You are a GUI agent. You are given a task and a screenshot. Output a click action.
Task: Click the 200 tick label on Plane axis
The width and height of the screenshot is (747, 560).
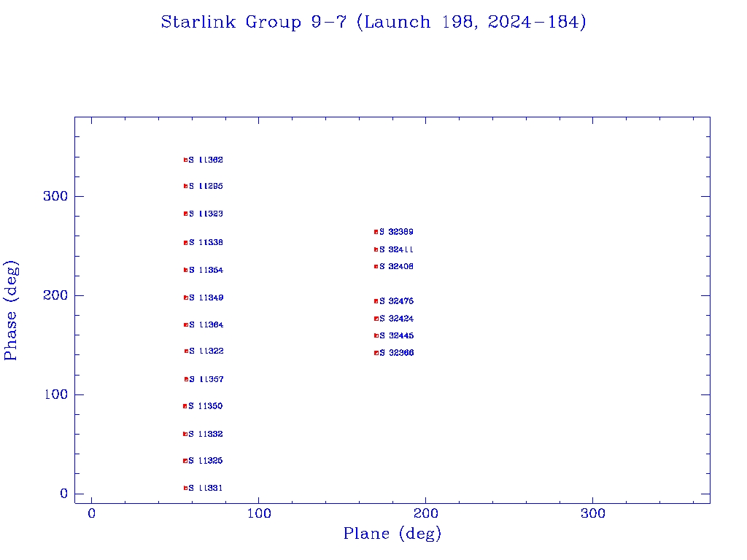coord(425,513)
